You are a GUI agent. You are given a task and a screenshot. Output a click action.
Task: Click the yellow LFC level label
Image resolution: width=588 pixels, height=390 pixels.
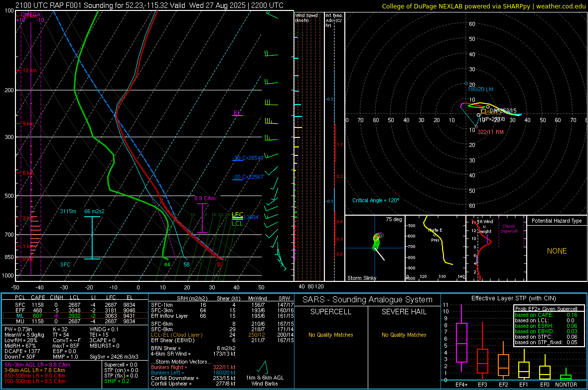(x=237, y=215)
